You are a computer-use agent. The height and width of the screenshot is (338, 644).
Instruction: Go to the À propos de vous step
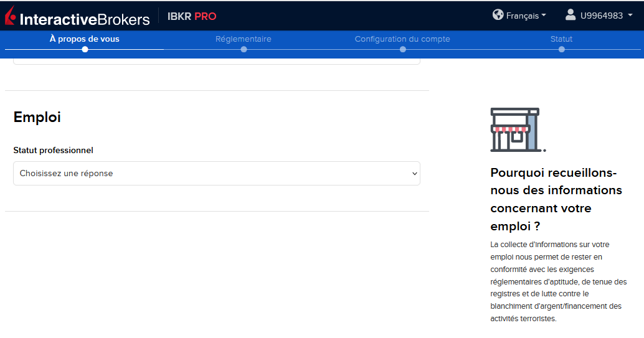click(x=85, y=39)
